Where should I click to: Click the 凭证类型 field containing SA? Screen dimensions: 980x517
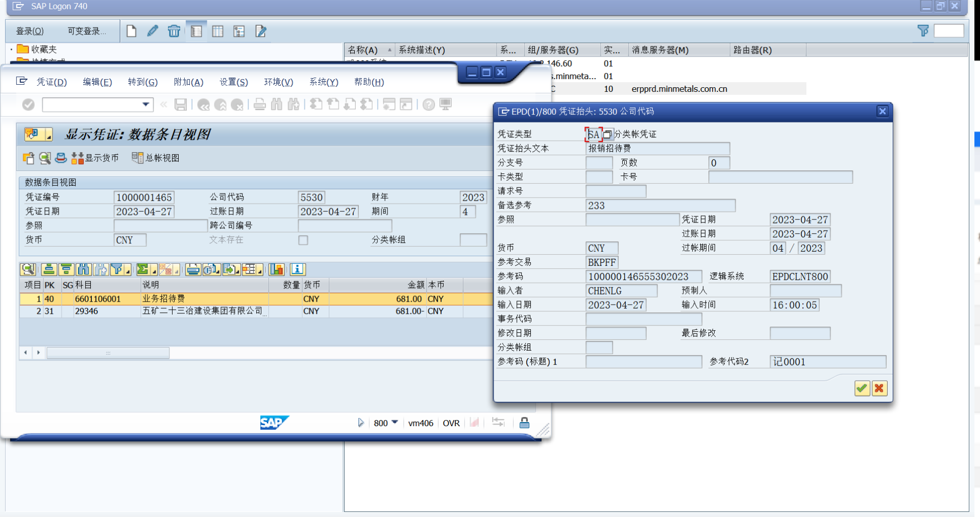[x=594, y=134]
